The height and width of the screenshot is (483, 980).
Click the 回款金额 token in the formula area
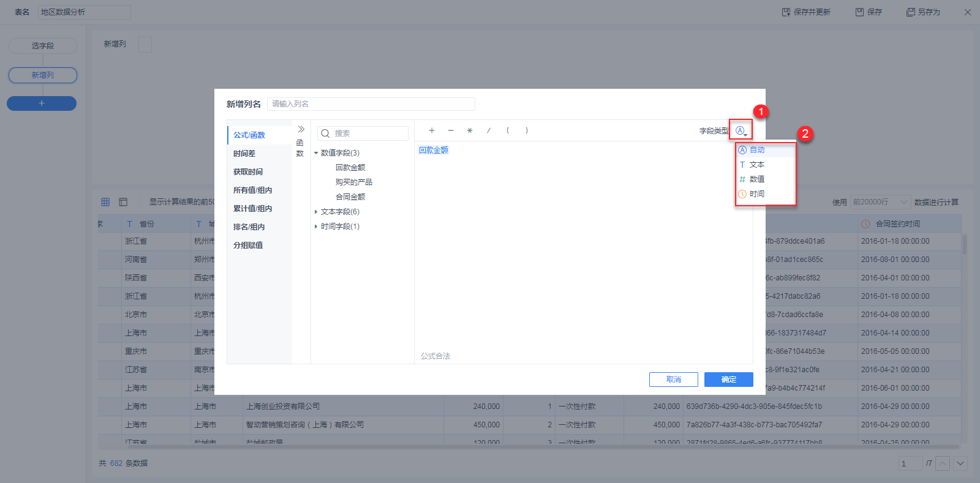(x=434, y=150)
